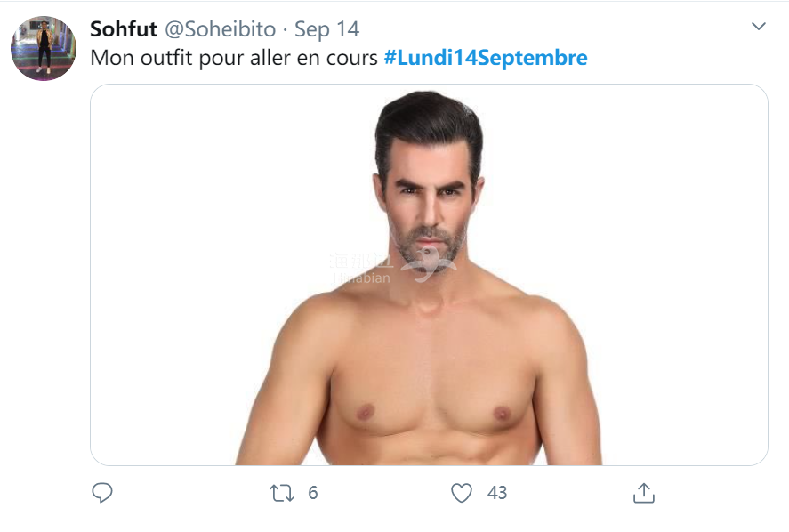The image size is (789, 532).
Task: Click the dot separator before Sep 14
Action: click(285, 29)
